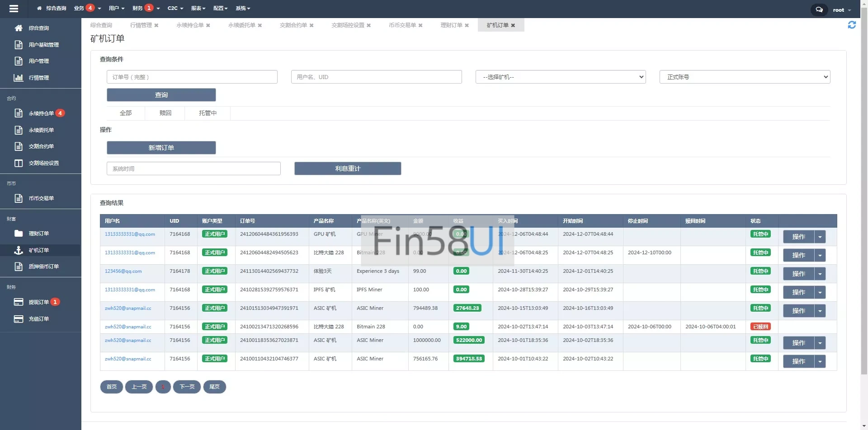Click the folder icon for 理财订单
Viewport: 868px width, 430px height.
(x=19, y=234)
